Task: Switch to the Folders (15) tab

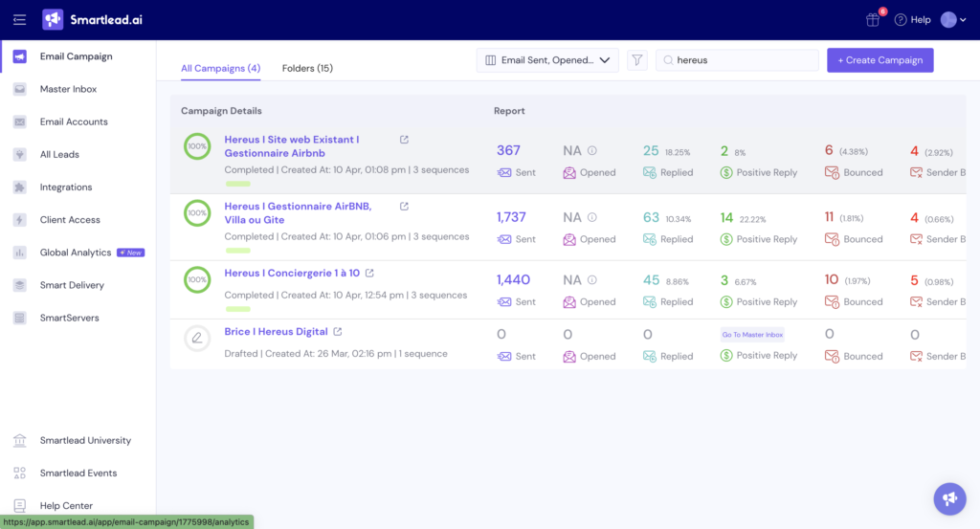Action: click(307, 68)
